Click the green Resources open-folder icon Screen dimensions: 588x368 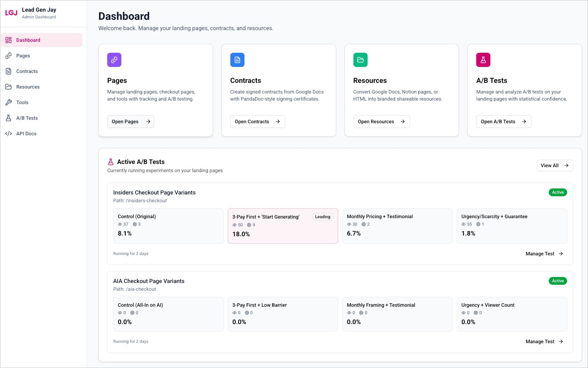point(360,60)
